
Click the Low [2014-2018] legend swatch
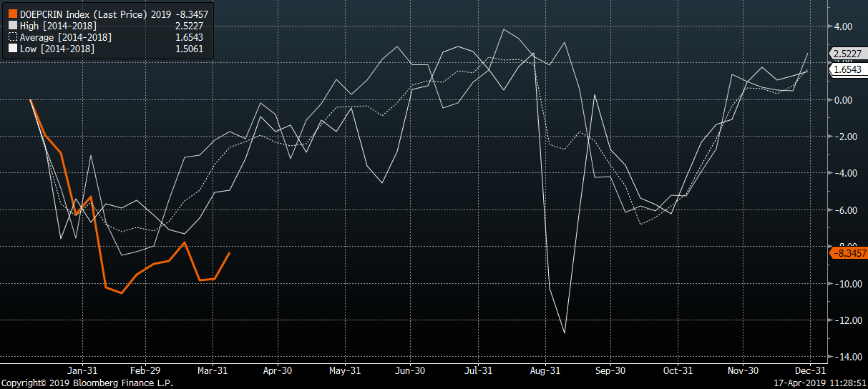click(14, 48)
